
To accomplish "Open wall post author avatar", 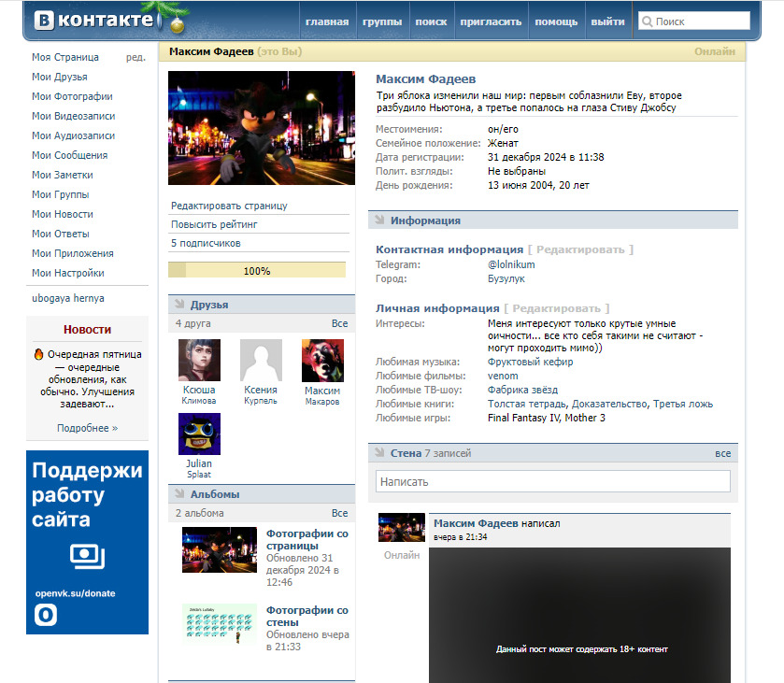I will [x=402, y=527].
